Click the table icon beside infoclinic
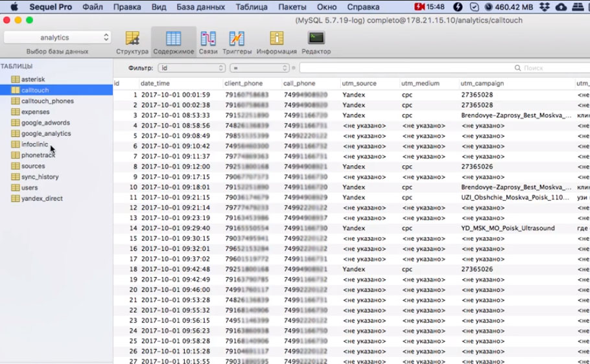The width and height of the screenshot is (590, 364). tap(16, 144)
